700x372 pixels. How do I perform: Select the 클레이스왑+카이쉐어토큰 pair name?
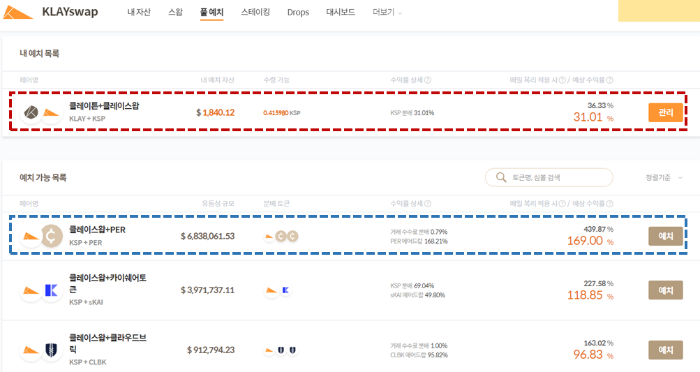108,284
